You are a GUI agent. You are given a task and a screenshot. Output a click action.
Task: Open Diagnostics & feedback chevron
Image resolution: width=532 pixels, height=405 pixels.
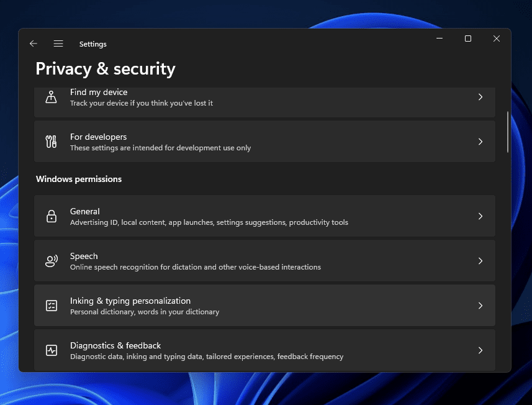pyautogui.click(x=480, y=350)
